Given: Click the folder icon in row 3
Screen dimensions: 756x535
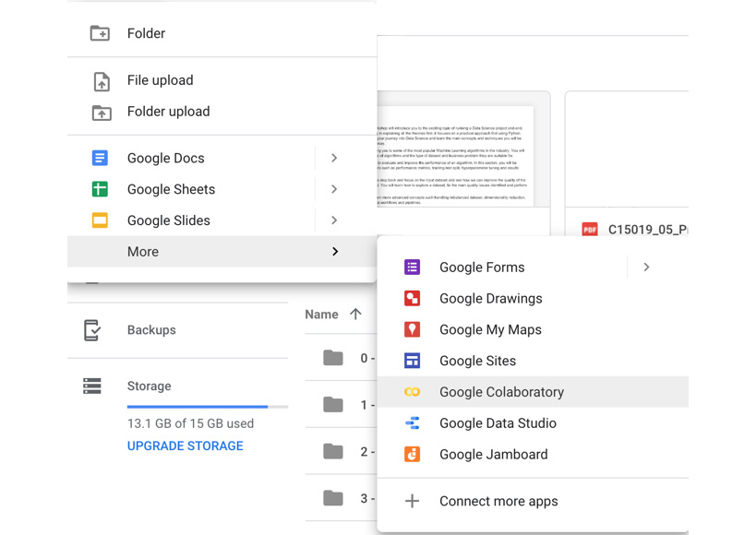Looking at the screenshot, I should (333, 498).
